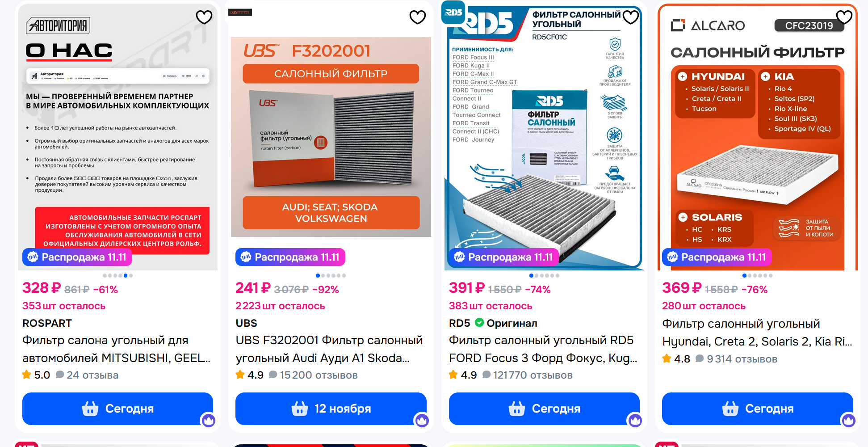868x447 pixels.
Task: Add UBS filter to cart, 12 ноября
Action: [331, 409]
